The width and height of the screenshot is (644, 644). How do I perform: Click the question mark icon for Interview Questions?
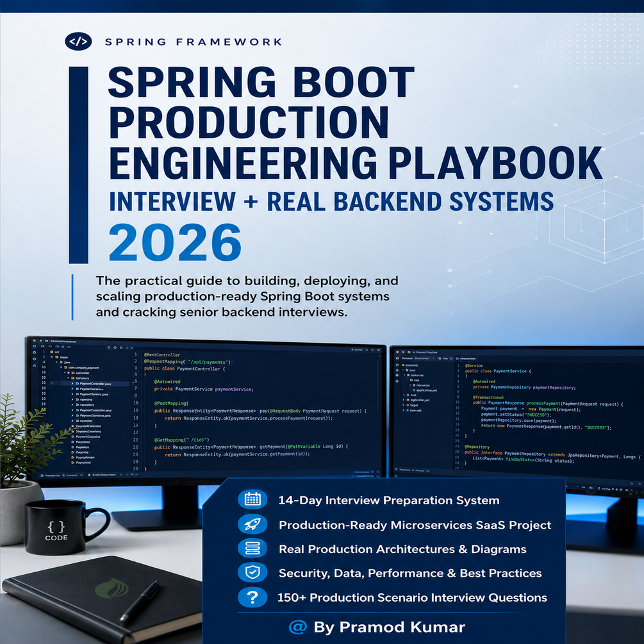pos(252,597)
